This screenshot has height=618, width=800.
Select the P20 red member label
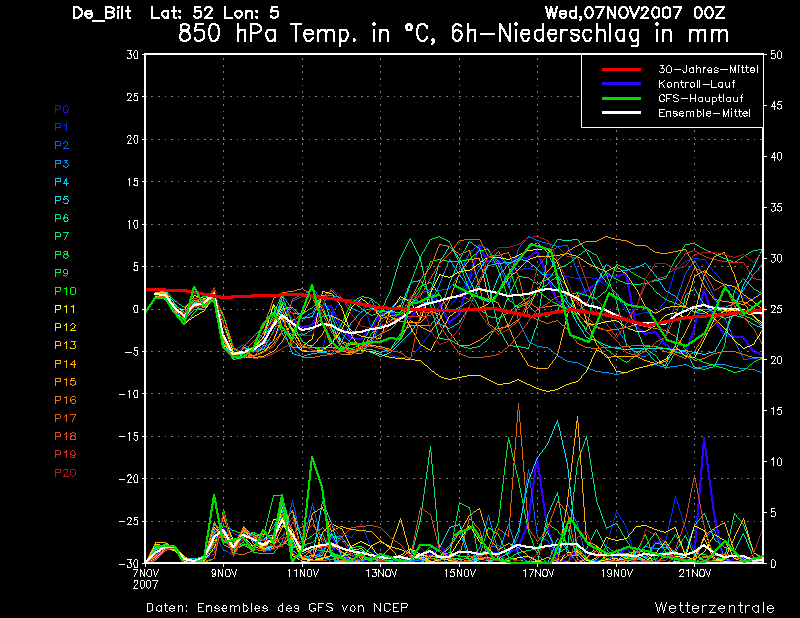65,473
